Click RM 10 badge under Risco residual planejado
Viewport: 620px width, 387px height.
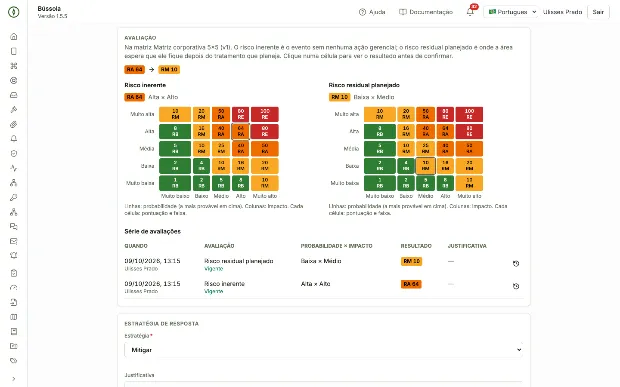339,97
